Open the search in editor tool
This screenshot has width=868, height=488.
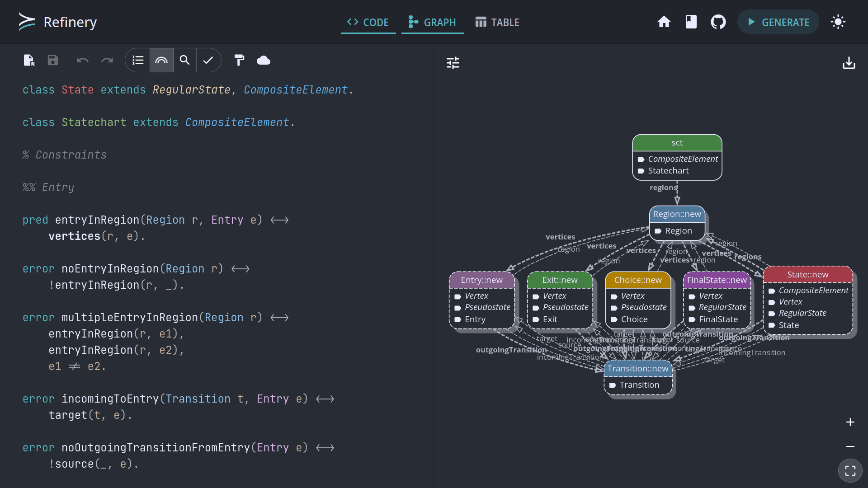click(184, 60)
